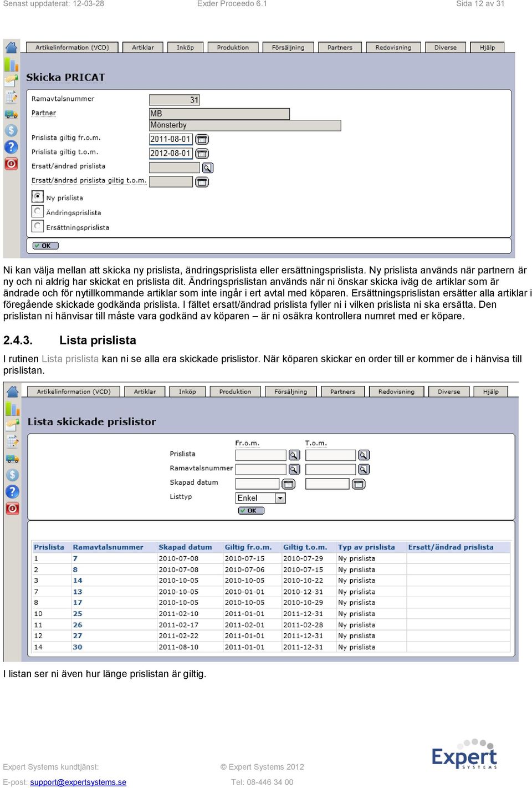Viewport: 532px width, 788px height.
Task: Sort by Skapad datum column header
Action: tap(185, 547)
